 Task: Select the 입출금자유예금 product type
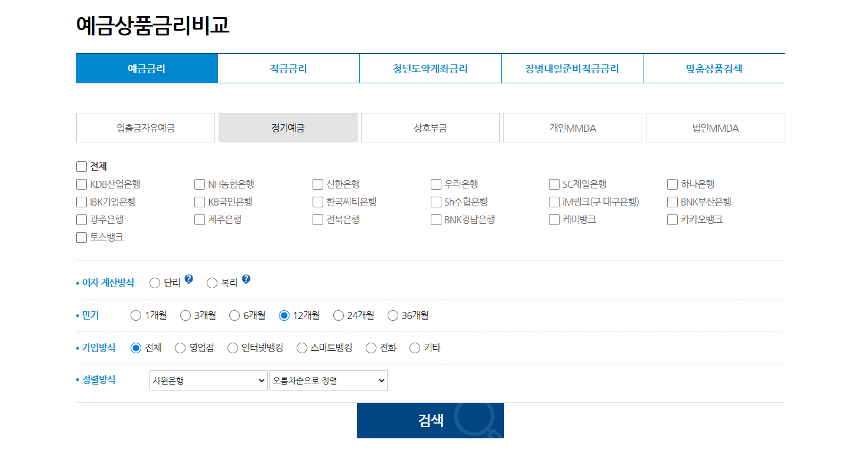[146, 128]
